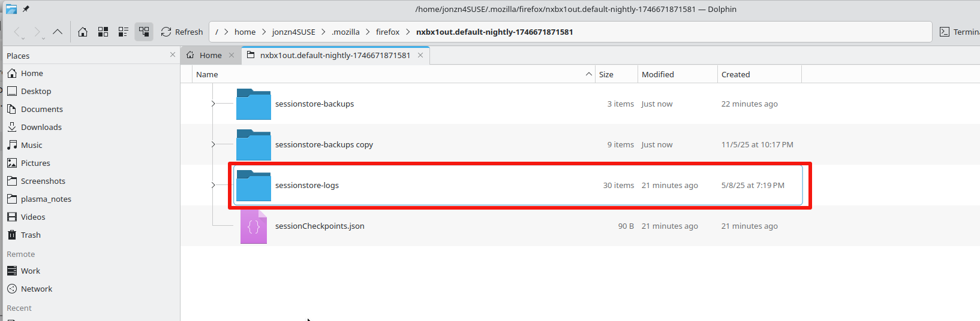Switch to Details view mode
Image resolution: width=980 pixels, height=321 pixels.
point(144,32)
